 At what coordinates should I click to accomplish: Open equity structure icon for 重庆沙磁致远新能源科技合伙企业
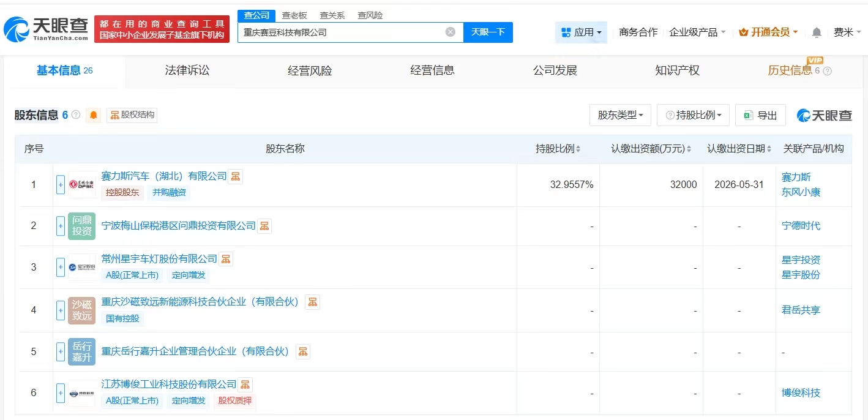(x=312, y=302)
